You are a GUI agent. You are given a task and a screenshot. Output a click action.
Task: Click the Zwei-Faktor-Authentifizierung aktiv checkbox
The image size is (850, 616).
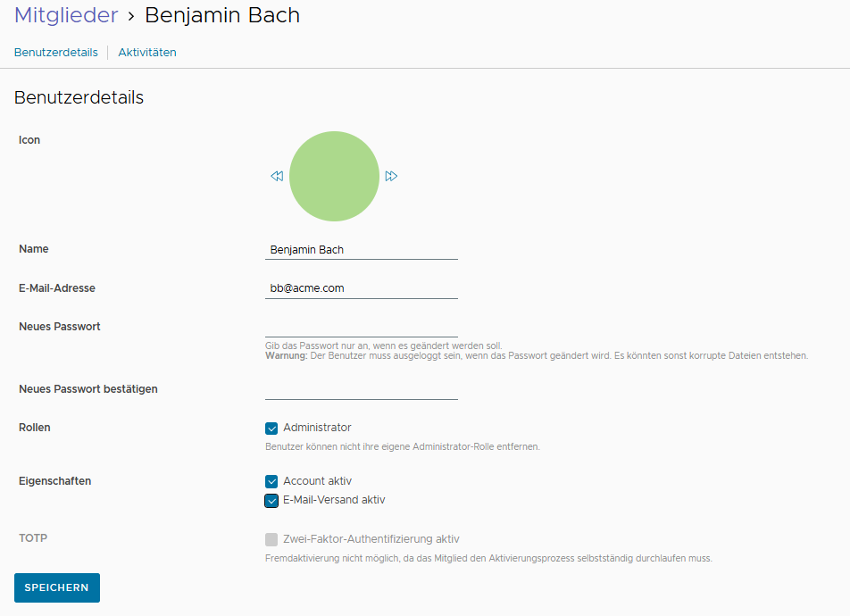271,539
